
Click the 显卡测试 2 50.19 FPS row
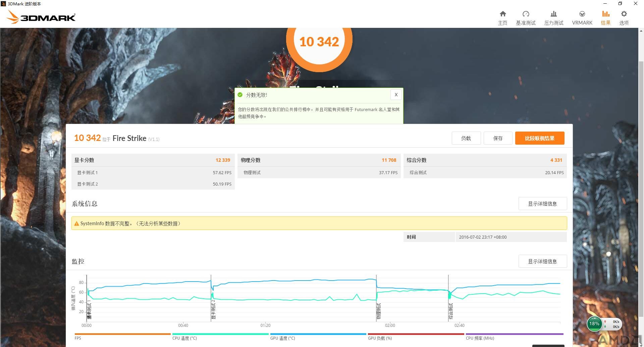pyautogui.click(x=153, y=184)
